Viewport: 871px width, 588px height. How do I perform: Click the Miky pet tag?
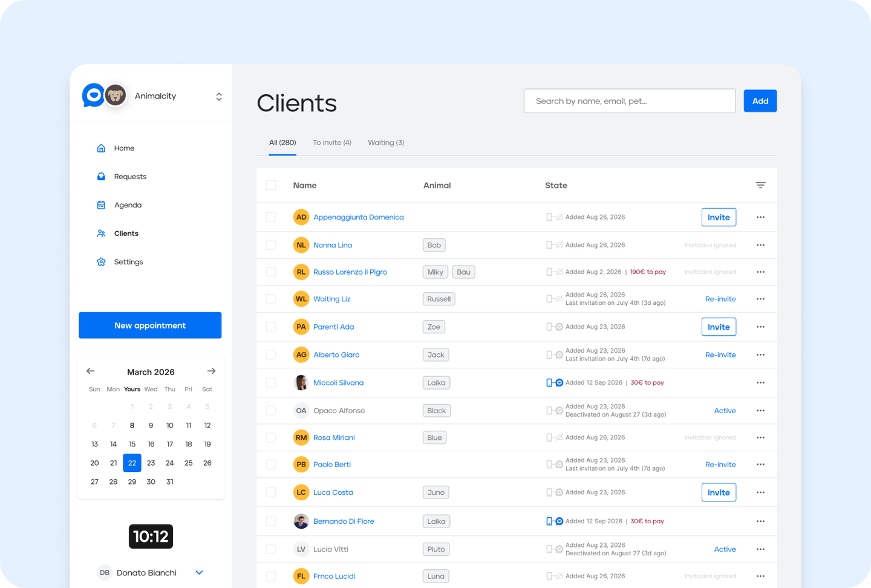435,272
